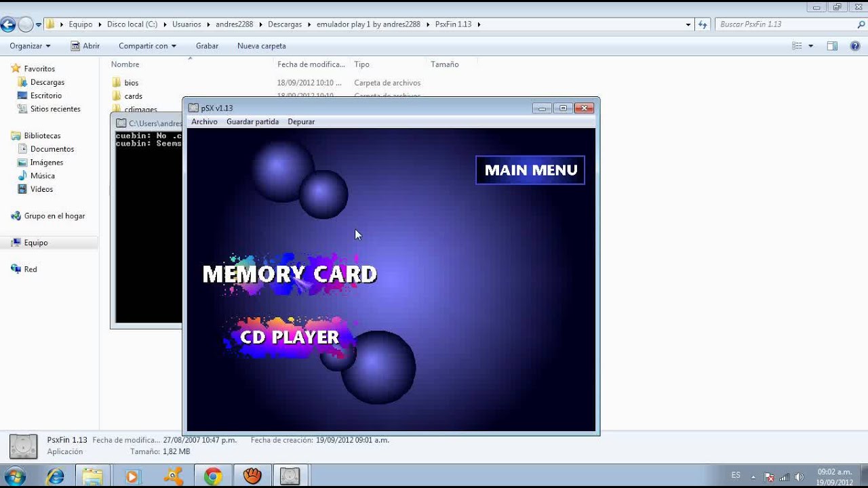Click Descargas in the address bar path

pyautogui.click(x=285, y=24)
